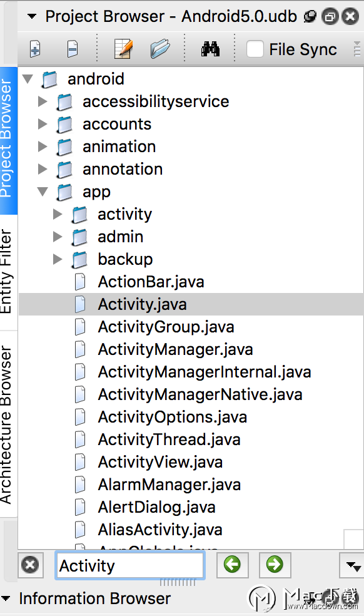Screen dimensions: 364x616
Task: Click the android folder icon
Action: tap(50, 79)
